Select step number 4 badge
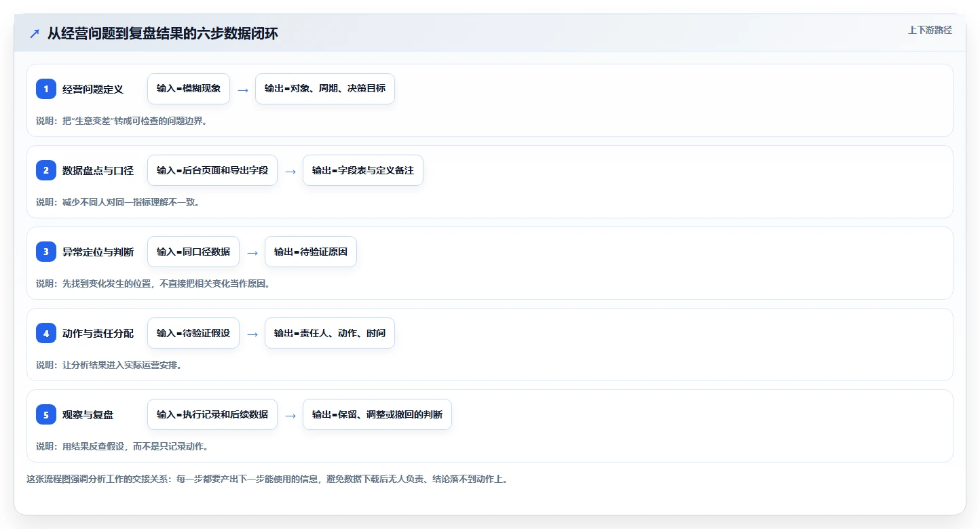The height and width of the screenshot is (529, 980). [x=46, y=333]
